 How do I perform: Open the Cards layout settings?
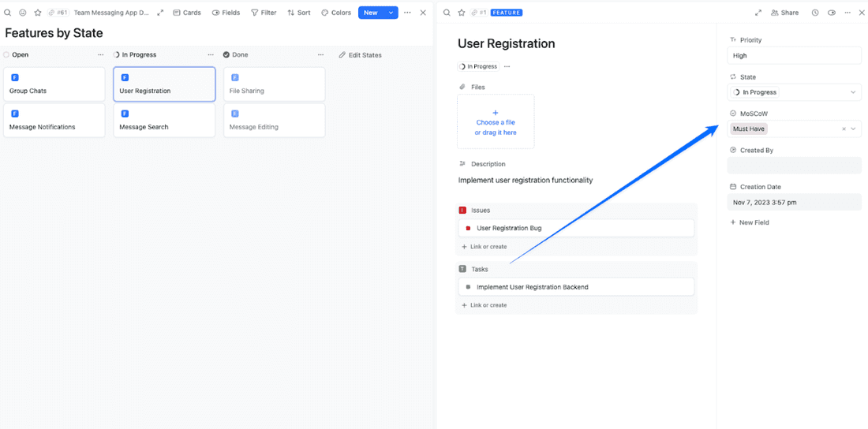(x=187, y=12)
